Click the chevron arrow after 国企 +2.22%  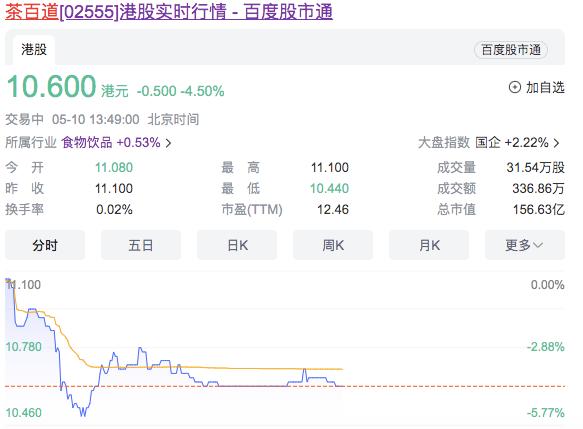tap(556, 143)
